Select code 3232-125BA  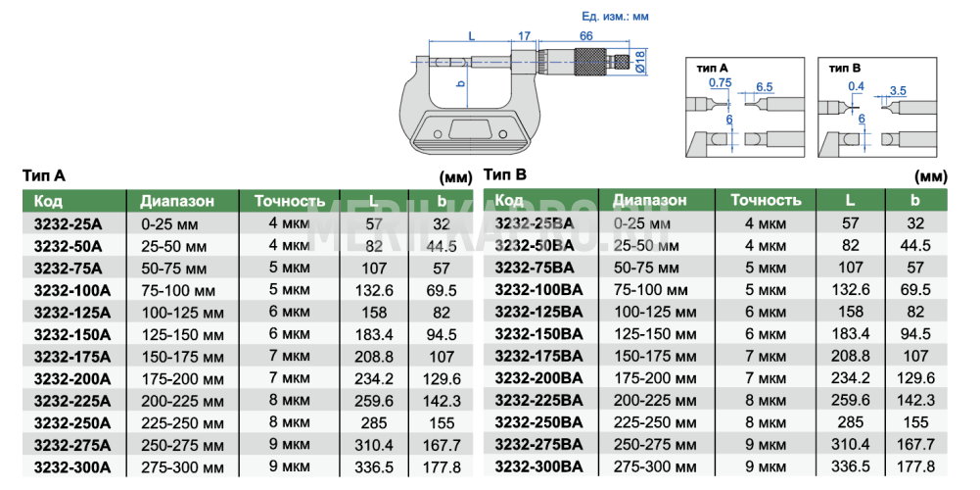click(x=538, y=312)
